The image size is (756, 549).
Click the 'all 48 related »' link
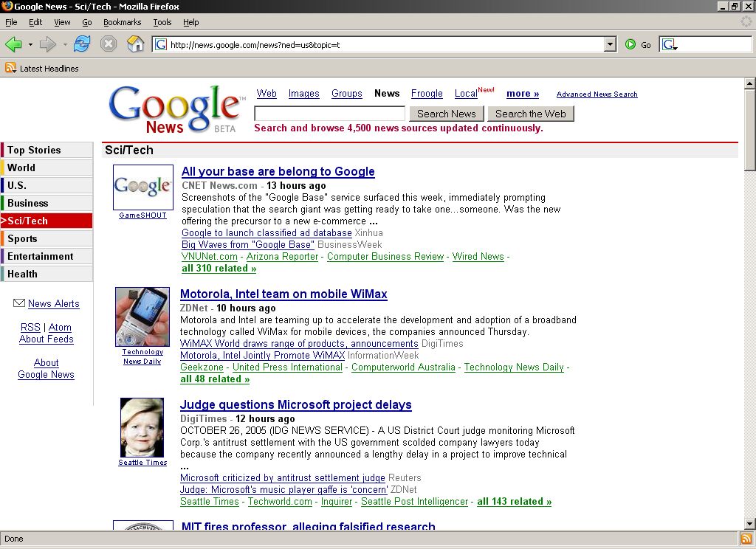point(215,379)
